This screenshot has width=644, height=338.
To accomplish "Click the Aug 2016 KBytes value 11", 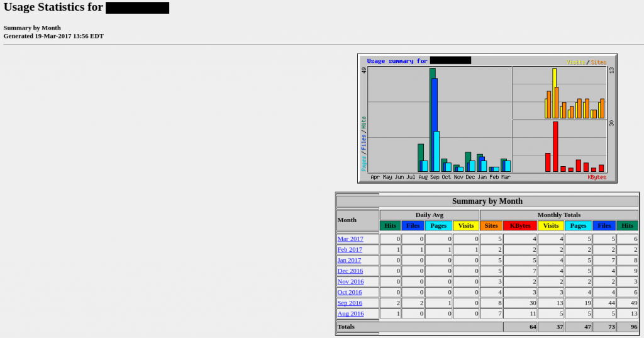I will [533, 313].
